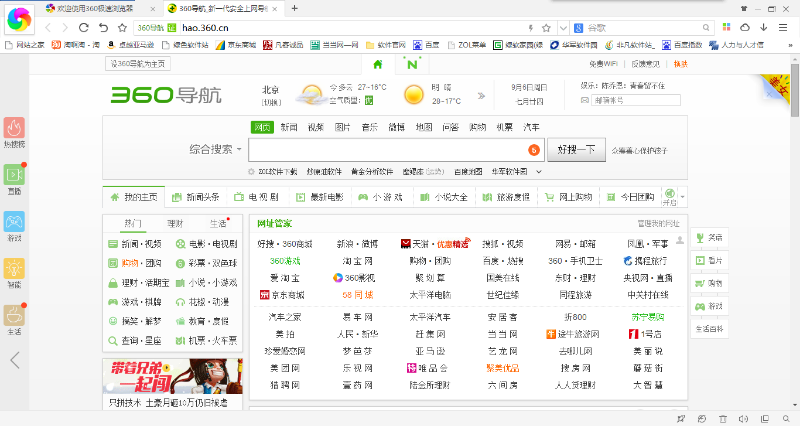Expand more hot search suggestions chevron
This screenshot has height=428, width=801.
coord(541,171)
